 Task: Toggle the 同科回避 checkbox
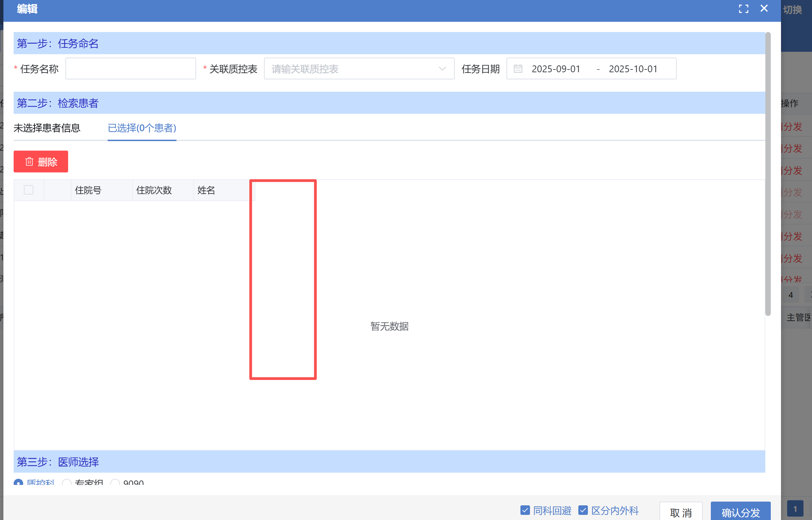[525, 510]
